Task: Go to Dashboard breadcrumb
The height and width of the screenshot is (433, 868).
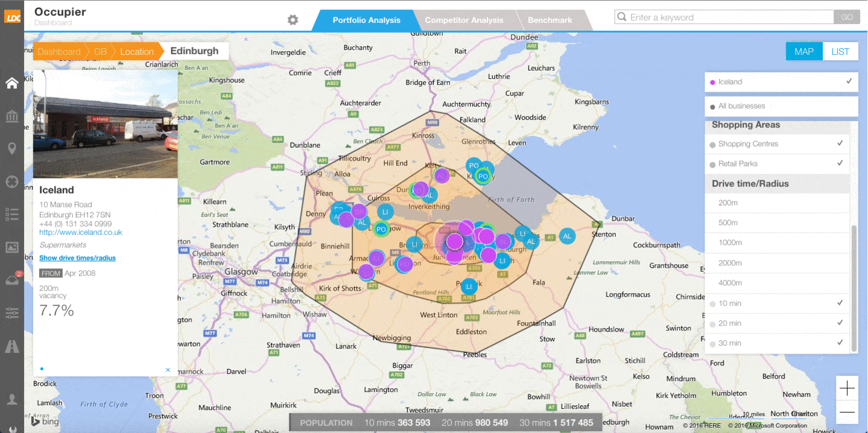Action: point(59,52)
